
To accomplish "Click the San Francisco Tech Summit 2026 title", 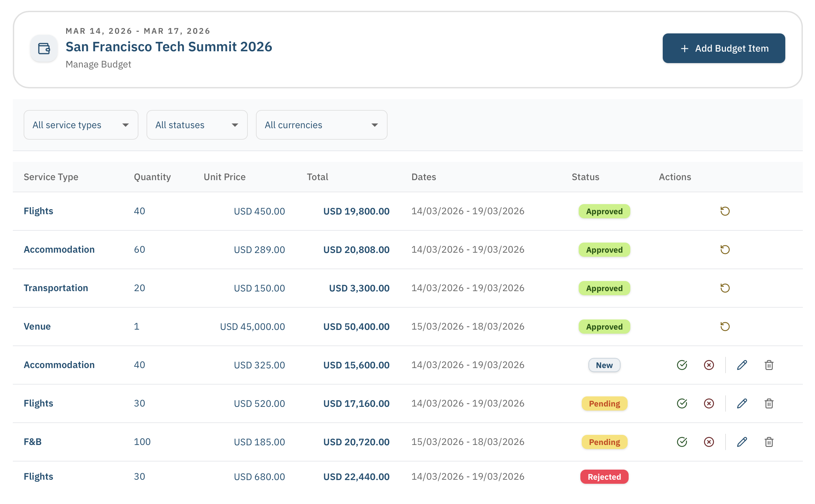I will coord(169,47).
